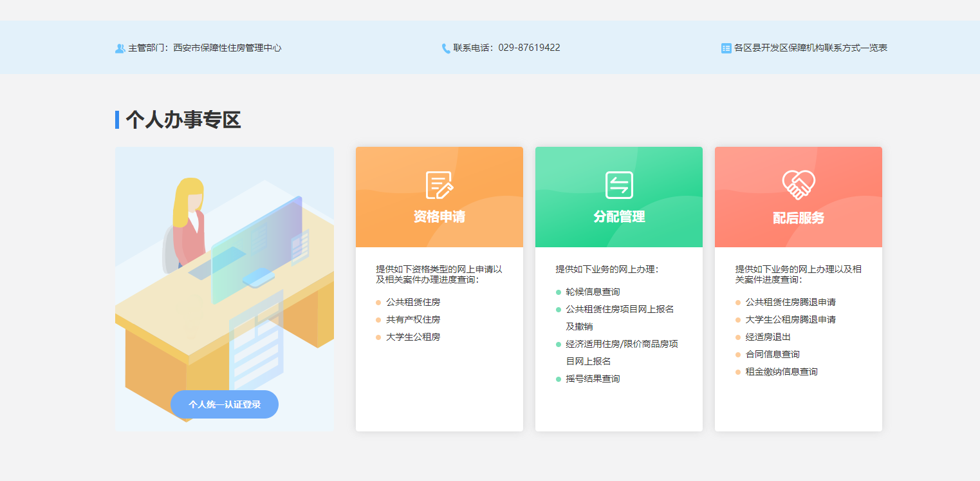Click the 配后服务 heart-handshake icon
The image size is (980, 481).
799,185
